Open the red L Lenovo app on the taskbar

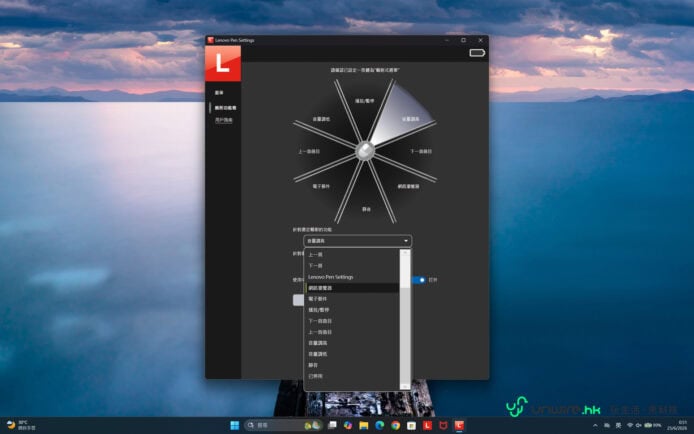[427, 425]
